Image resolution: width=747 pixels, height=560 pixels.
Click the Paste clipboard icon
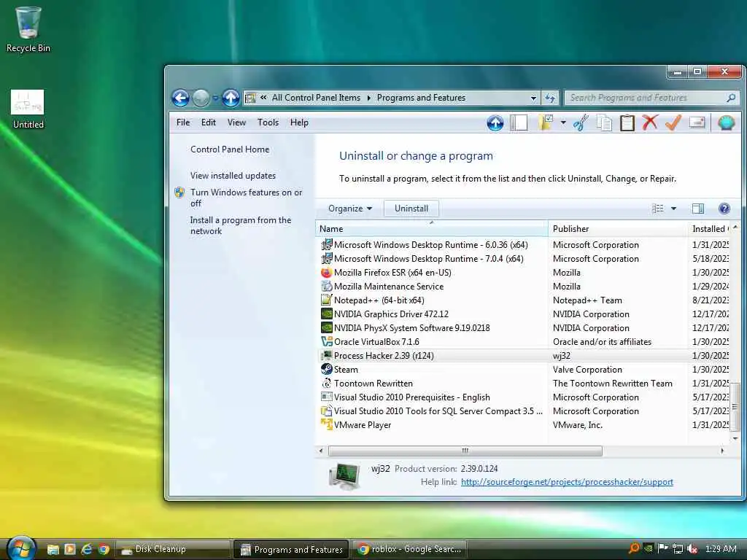coord(627,122)
